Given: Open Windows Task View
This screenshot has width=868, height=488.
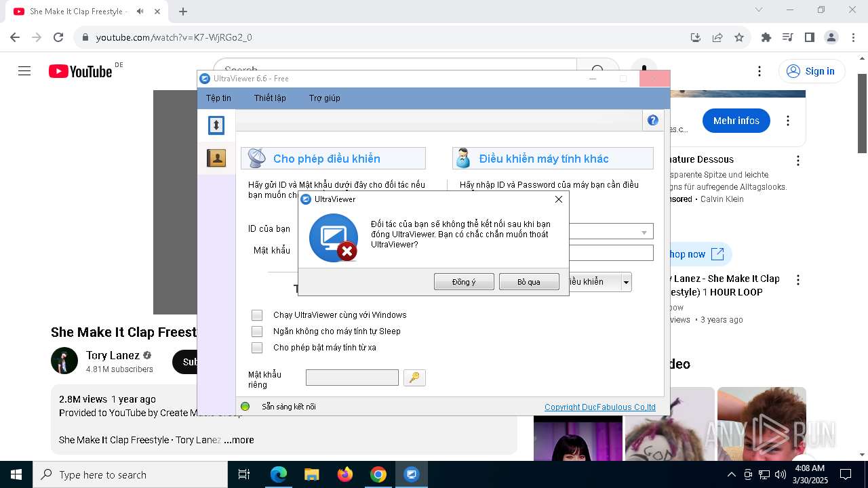Looking at the screenshot, I should pos(244,474).
